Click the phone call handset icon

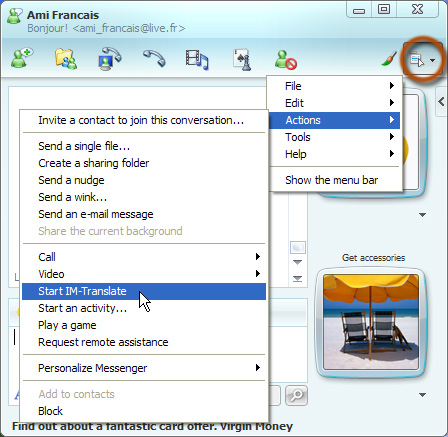[x=154, y=58]
